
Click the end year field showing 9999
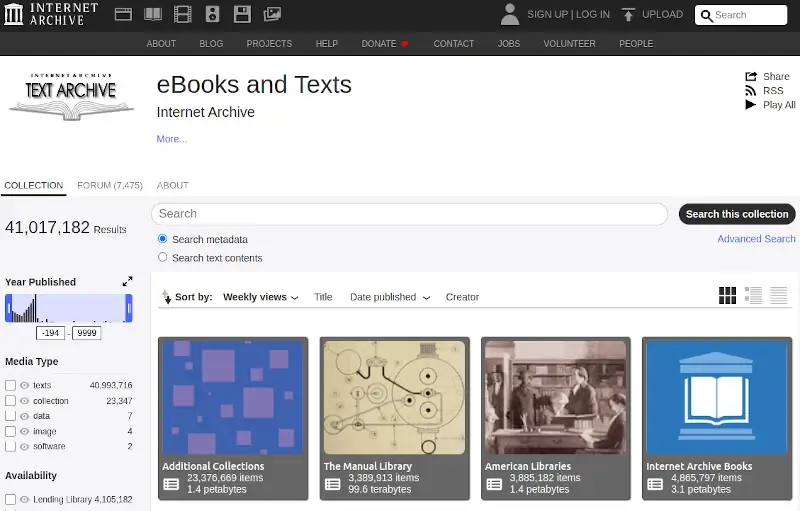coord(87,333)
